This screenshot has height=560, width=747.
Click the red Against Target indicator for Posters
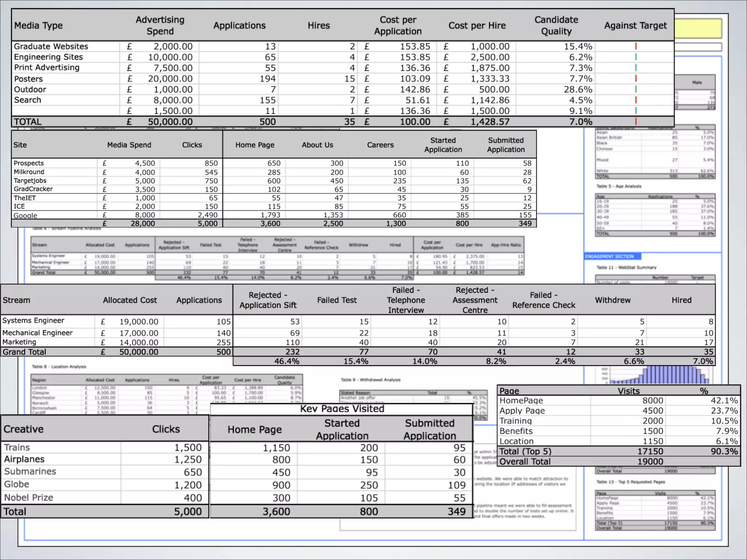(x=636, y=78)
